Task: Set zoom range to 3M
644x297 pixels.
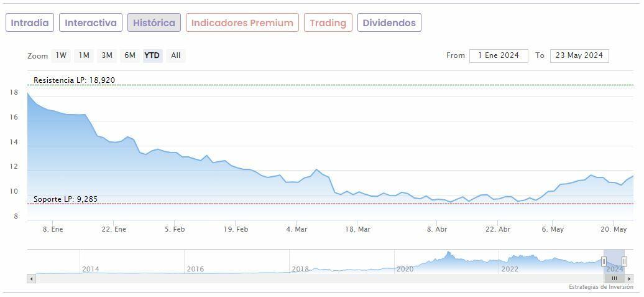Action: pyautogui.click(x=107, y=55)
